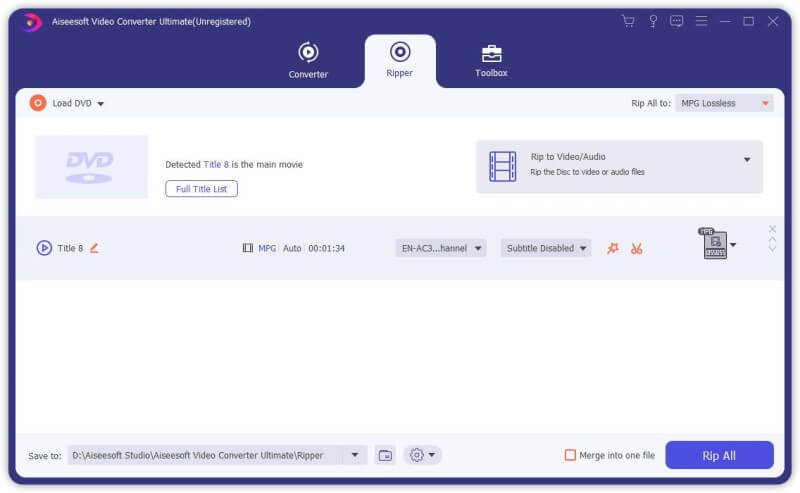This screenshot has height=493, width=800.
Task: Open the feedback chat icon
Action: (677, 21)
